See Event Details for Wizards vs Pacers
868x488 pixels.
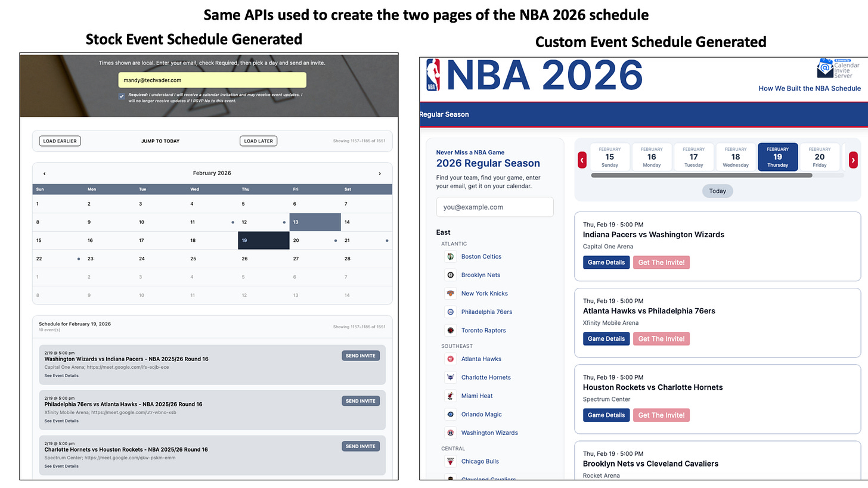(61, 376)
